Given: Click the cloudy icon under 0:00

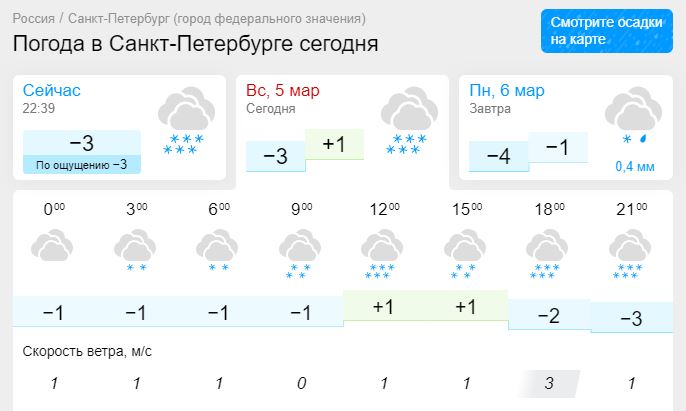Looking at the screenshot, I should (x=52, y=245).
